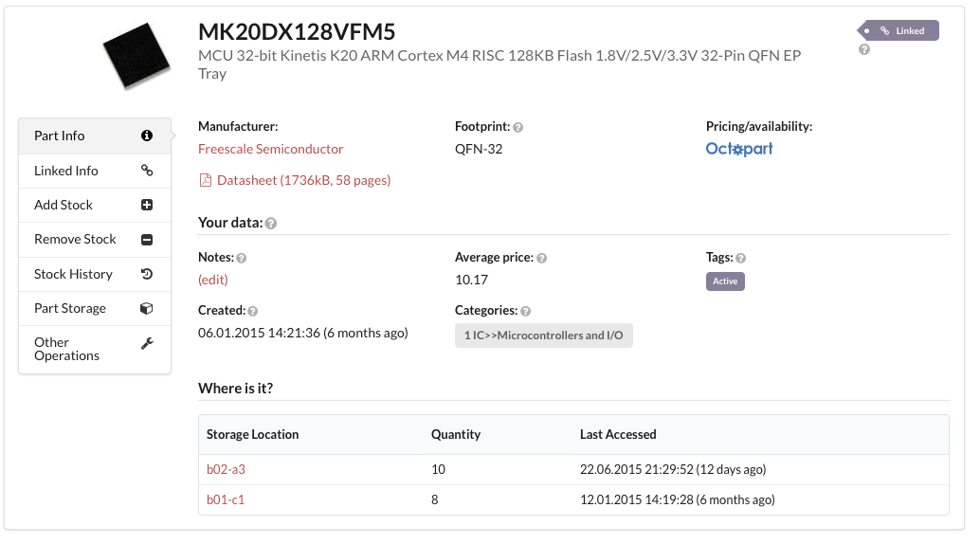The height and width of the screenshot is (544, 980).
Task: Open the Datasheet (1736kB, 58 pages) link
Action: pos(303,180)
